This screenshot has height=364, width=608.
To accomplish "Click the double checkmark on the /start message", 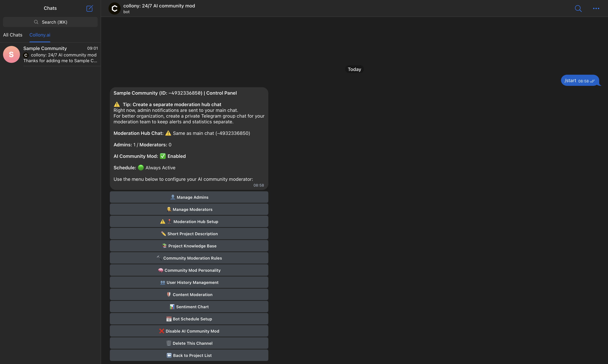I will click(593, 81).
